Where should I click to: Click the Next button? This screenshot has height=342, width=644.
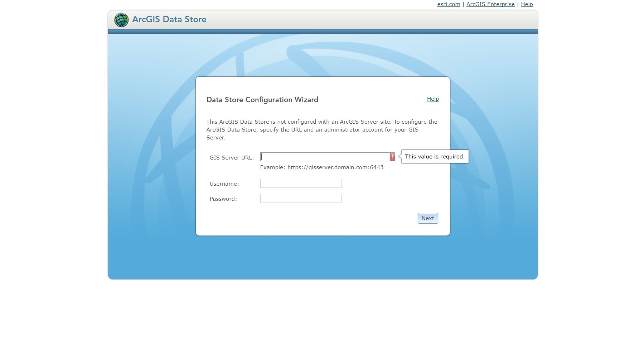tap(428, 218)
